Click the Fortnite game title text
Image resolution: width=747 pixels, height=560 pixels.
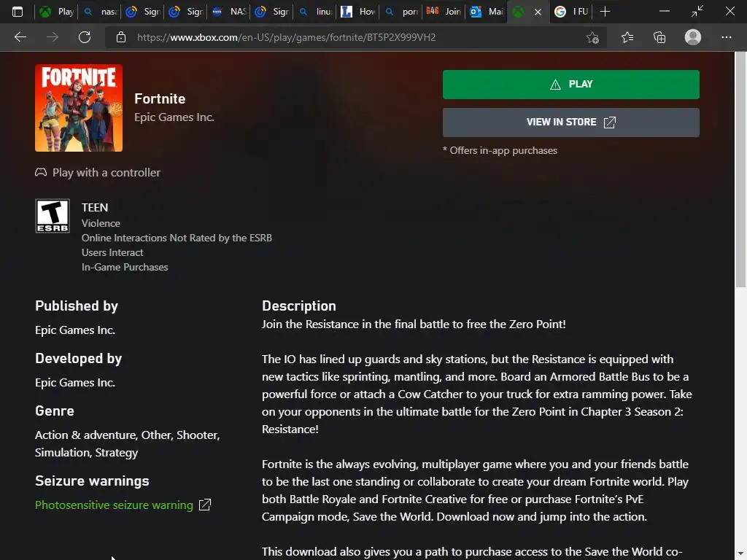[x=160, y=98]
